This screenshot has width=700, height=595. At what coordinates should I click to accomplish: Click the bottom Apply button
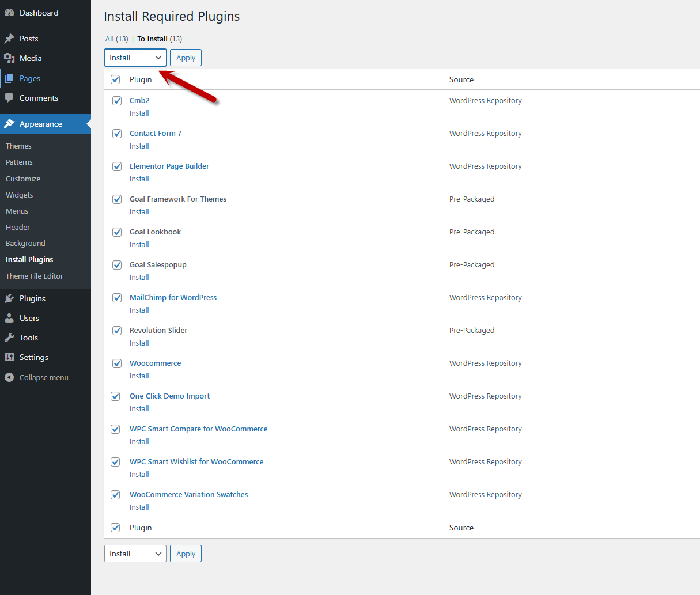pyautogui.click(x=186, y=554)
